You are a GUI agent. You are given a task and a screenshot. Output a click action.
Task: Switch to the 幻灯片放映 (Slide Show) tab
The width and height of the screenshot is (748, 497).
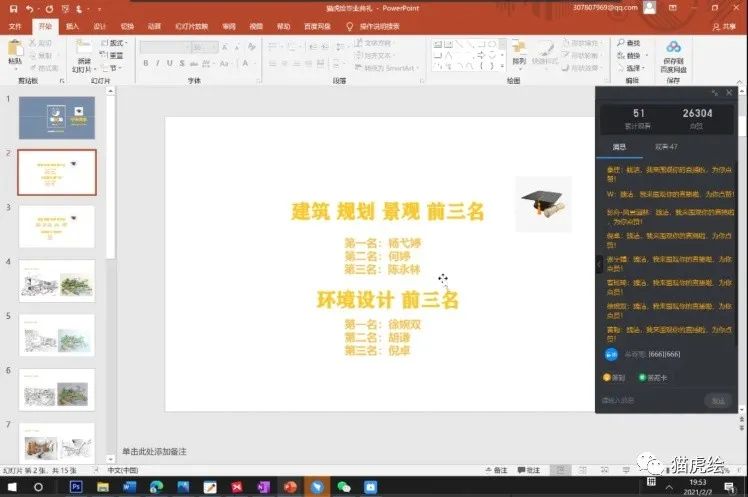(x=191, y=26)
